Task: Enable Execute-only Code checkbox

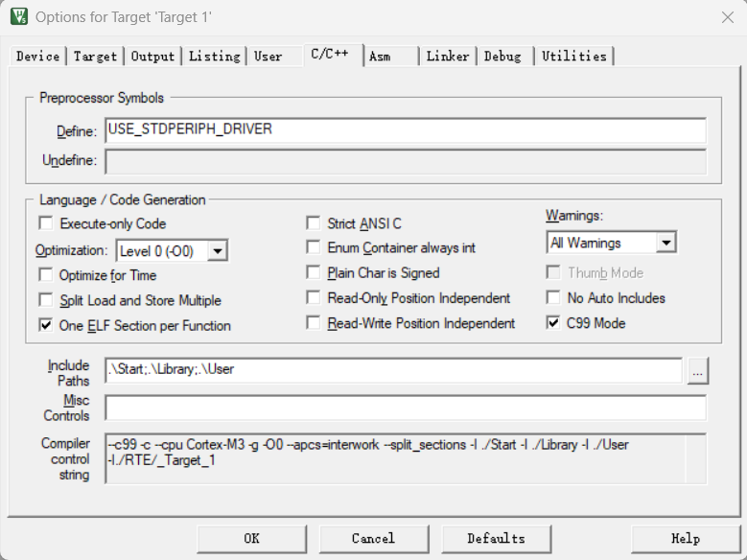Action: click(x=46, y=223)
